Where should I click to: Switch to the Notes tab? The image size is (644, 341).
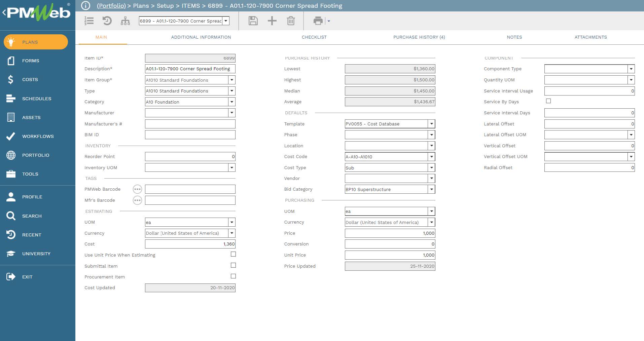pos(514,37)
